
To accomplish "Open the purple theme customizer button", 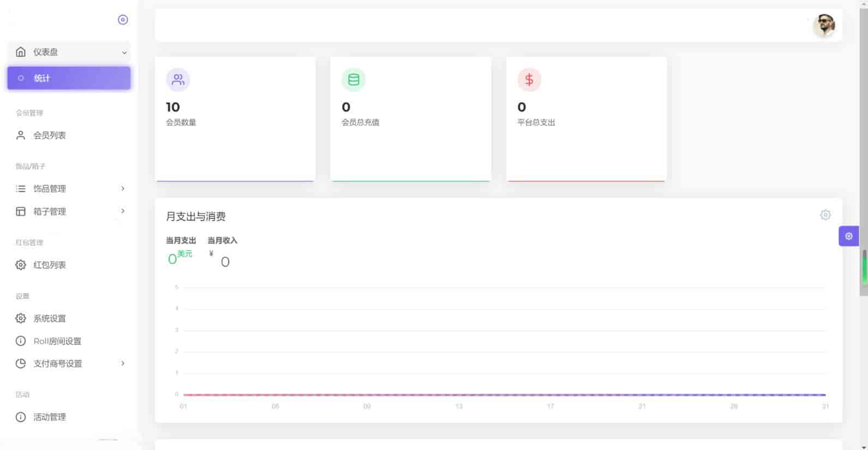I will (848, 236).
